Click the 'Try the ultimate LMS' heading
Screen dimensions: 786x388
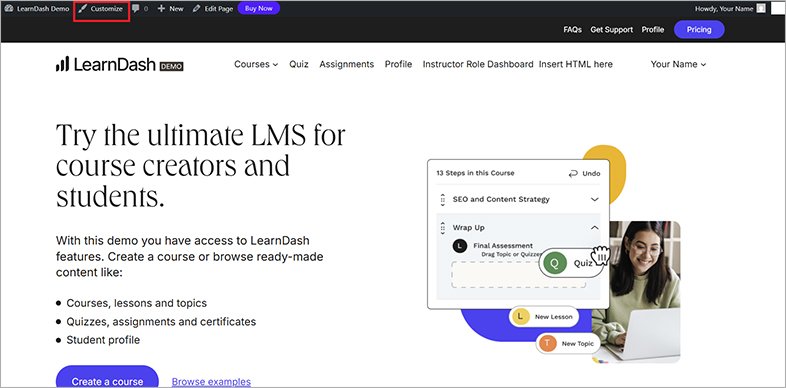pos(201,165)
